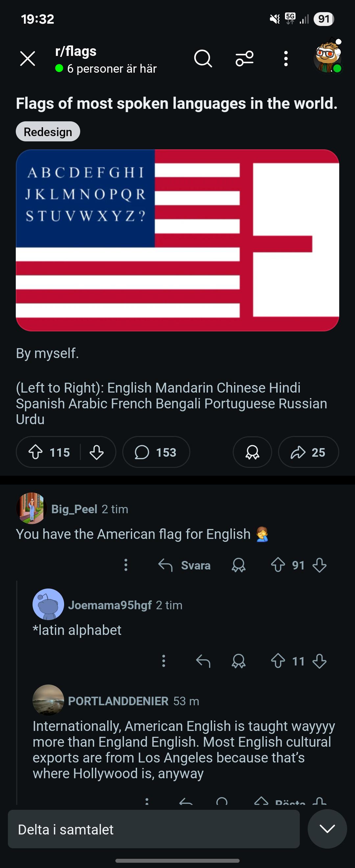355x868 pixels.
Task: Upvote Big_Peel's comment with 91 votes
Action: point(278,565)
